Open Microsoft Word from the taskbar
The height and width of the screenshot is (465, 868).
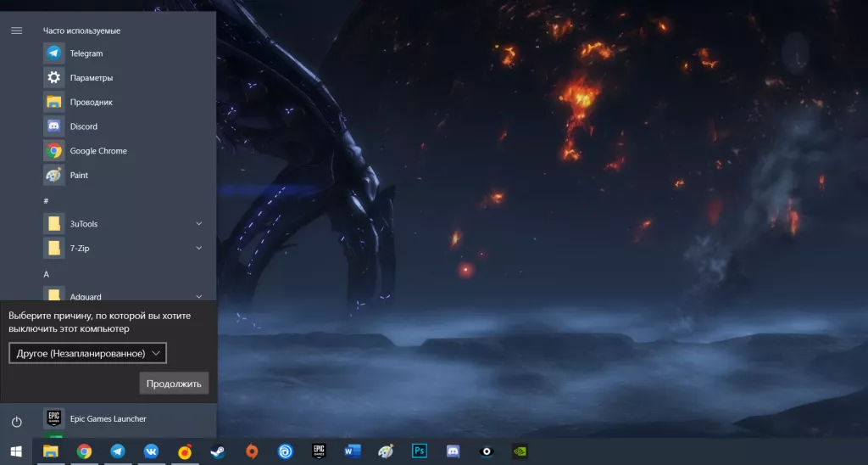coord(353,451)
